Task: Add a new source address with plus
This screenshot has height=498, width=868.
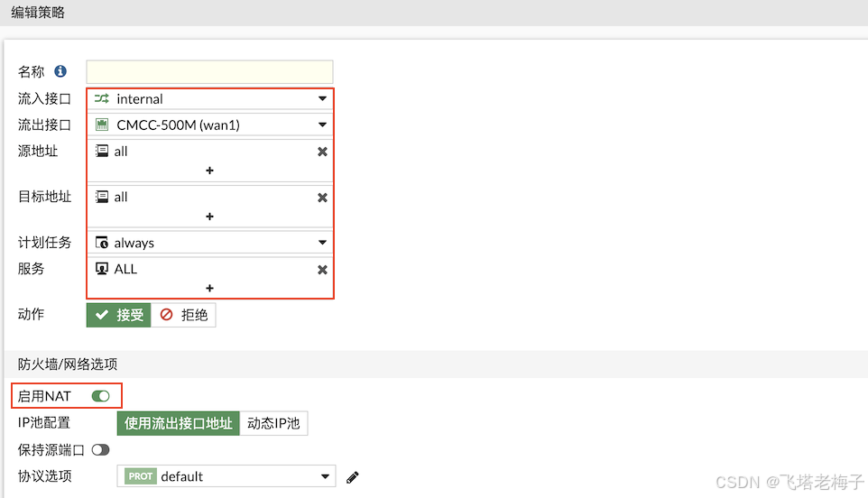Action: coord(210,171)
